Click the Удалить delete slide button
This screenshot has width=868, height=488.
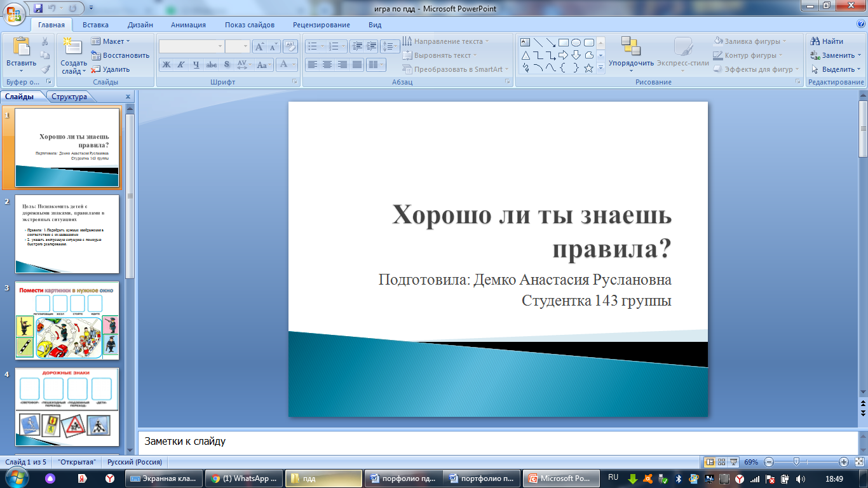(x=111, y=69)
